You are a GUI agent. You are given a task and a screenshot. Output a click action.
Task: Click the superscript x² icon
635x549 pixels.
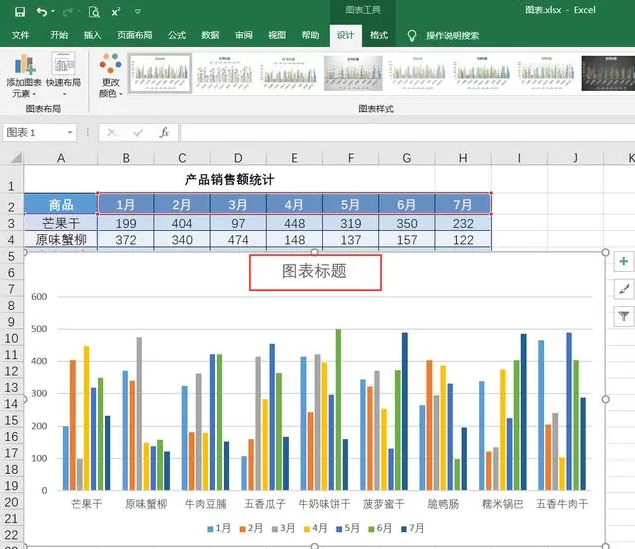click(116, 12)
